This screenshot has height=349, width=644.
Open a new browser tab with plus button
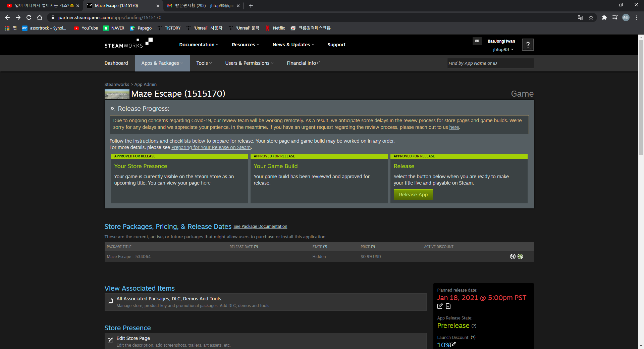tap(251, 6)
